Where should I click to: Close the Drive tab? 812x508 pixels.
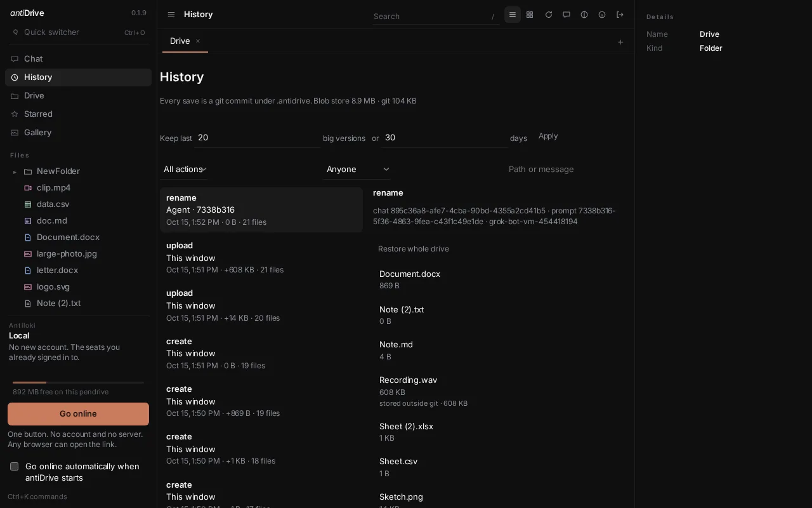pos(198,41)
